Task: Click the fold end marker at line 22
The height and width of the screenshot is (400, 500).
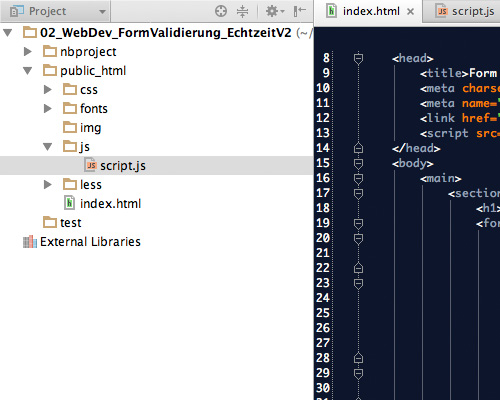Action: click(x=358, y=268)
